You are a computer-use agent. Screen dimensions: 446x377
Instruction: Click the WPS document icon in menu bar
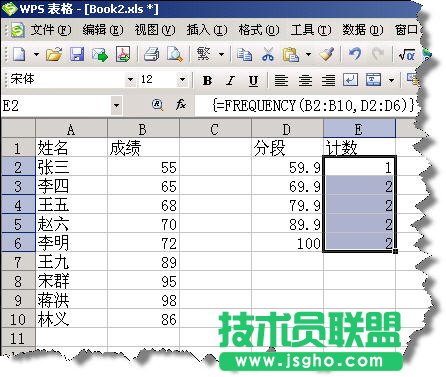pyautogui.click(x=17, y=30)
